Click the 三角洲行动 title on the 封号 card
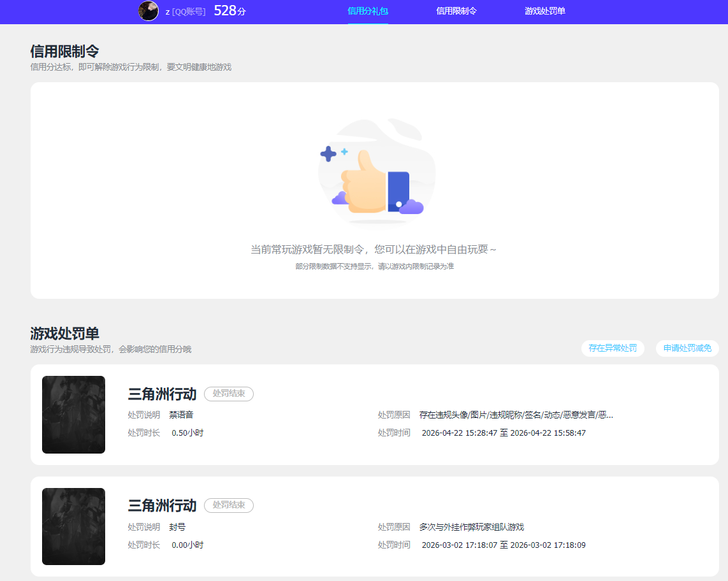The width and height of the screenshot is (728, 581). pyautogui.click(x=162, y=505)
